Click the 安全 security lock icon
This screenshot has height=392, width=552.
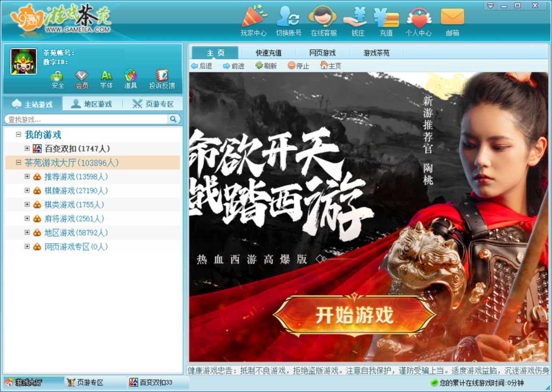(x=57, y=79)
